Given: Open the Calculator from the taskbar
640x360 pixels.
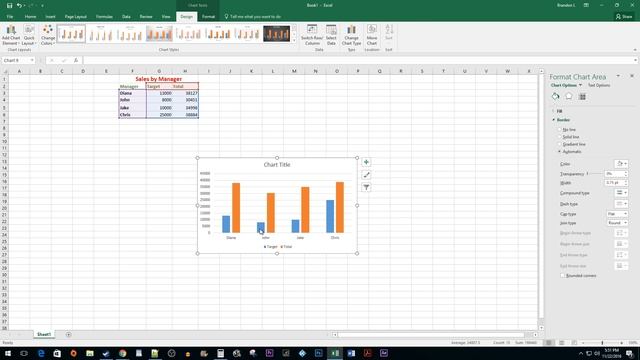Looking at the screenshot, I should [220, 353].
